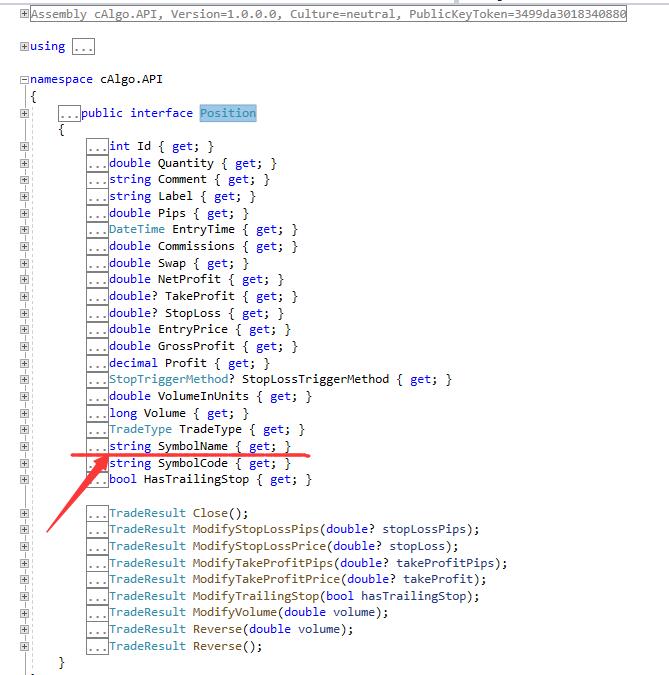Click the cAlgo.API namespace name
The image size is (669, 675).
131,79
